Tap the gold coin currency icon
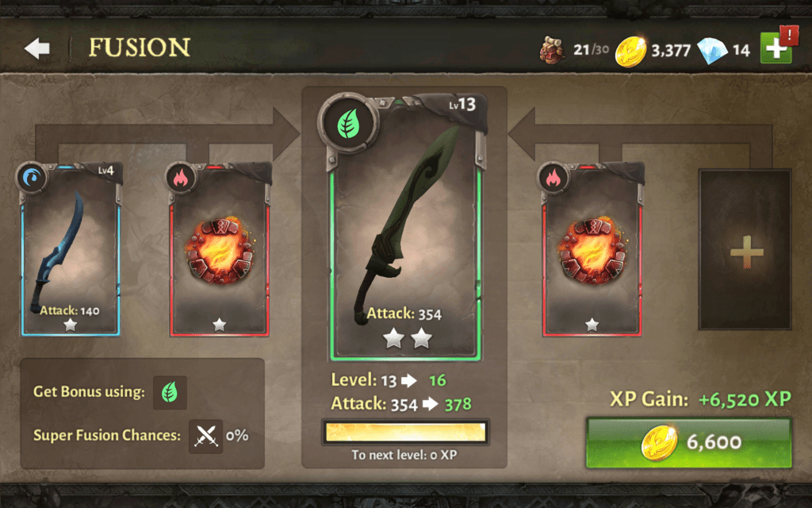Screen dimensions: 812x508 (x=630, y=51)
